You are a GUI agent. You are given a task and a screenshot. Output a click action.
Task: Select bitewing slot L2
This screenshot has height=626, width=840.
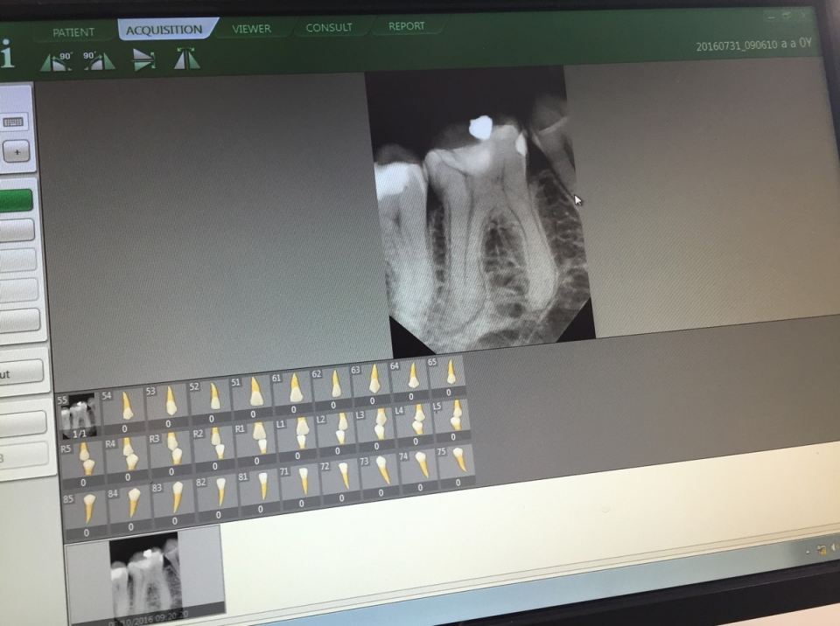tap(336, 434)
